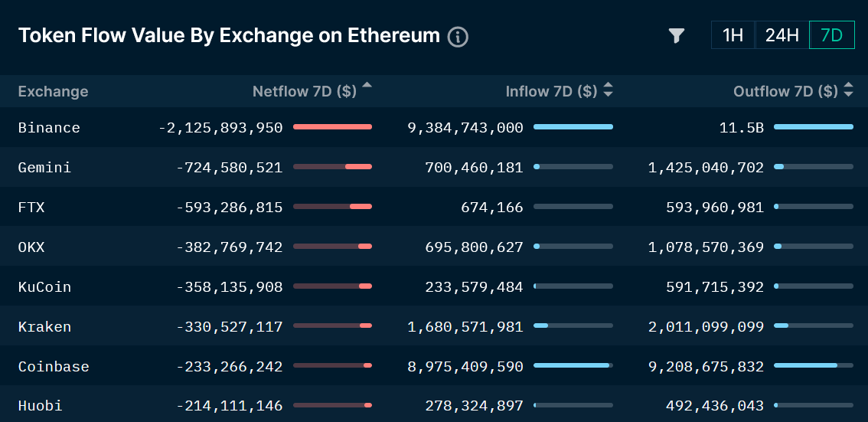The height and width of the screenshot is (422, 868).
Task: Open the Coinbase exchange entry
Action: [54, 366]
